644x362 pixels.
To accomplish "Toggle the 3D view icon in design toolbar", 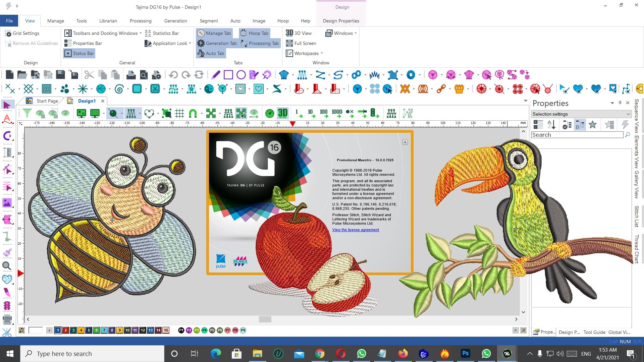I will pos(282,113).
